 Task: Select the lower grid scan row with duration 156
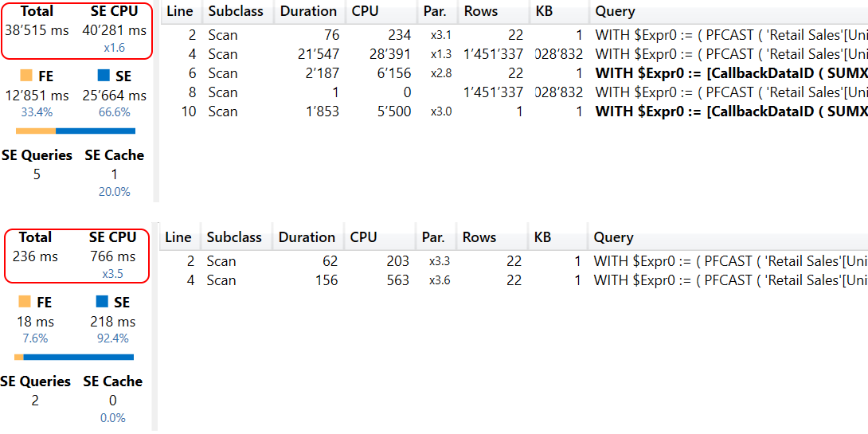click(x=319, y=280)
